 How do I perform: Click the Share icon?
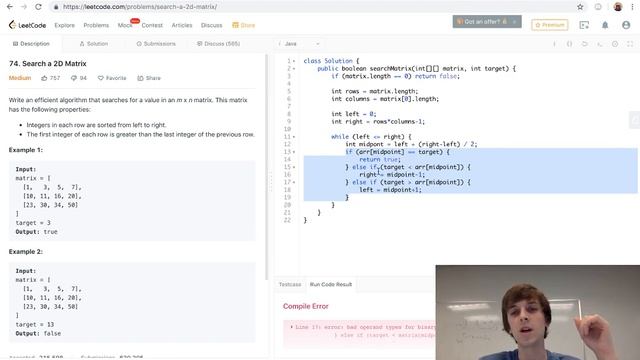click(140, 78)
